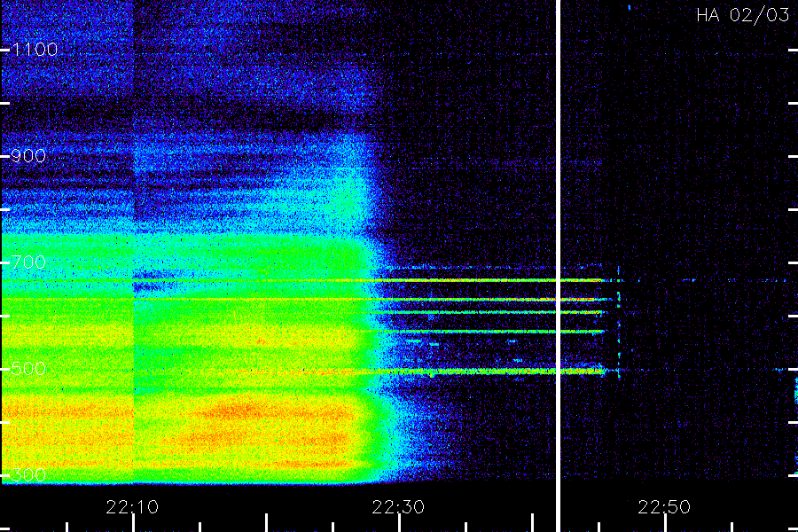Click the 900 frequency axis label
Viewport: 798px width, 532px height.
(x=28, y=156)
